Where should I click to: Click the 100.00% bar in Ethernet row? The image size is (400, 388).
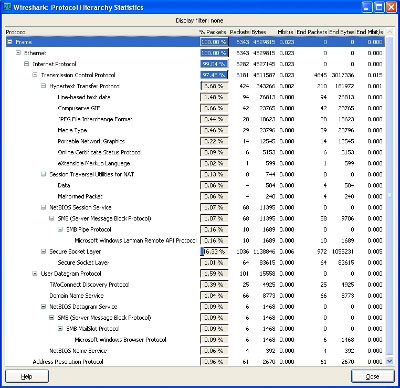click(214, 53)
